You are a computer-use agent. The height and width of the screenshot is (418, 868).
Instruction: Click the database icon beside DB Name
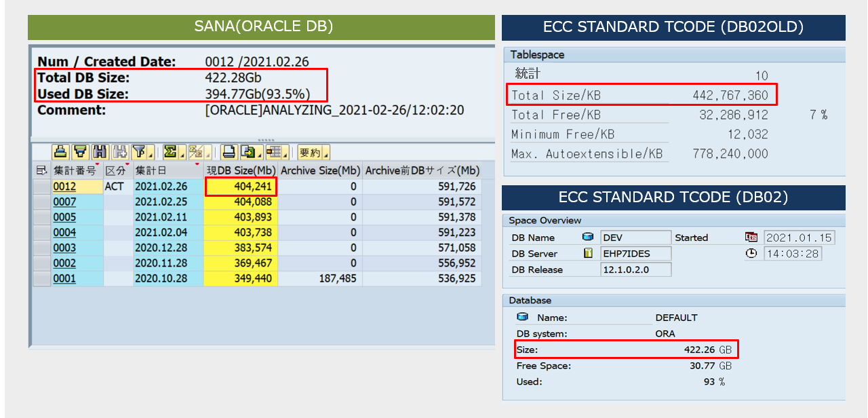coord(588,237)
